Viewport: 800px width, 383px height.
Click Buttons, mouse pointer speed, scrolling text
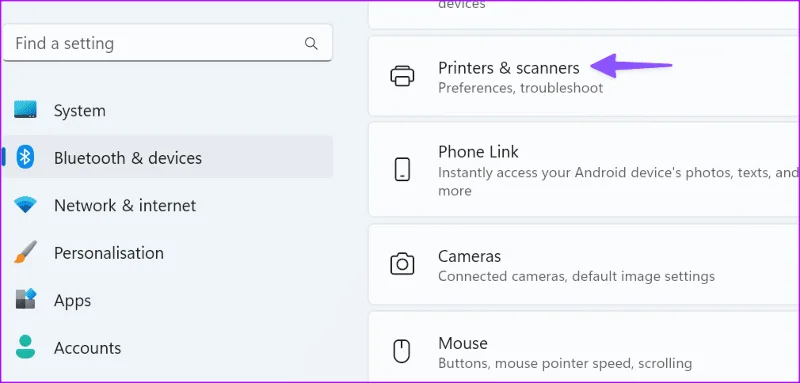tap(565, 364)
